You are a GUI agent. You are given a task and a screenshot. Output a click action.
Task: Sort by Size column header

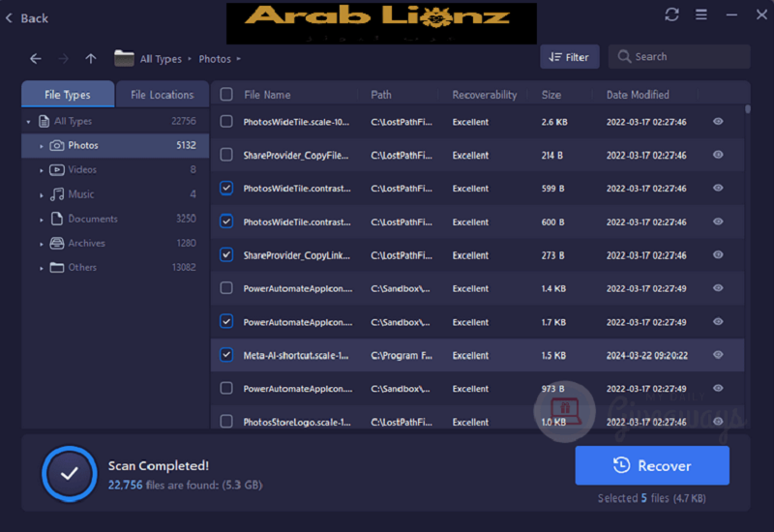551,95
